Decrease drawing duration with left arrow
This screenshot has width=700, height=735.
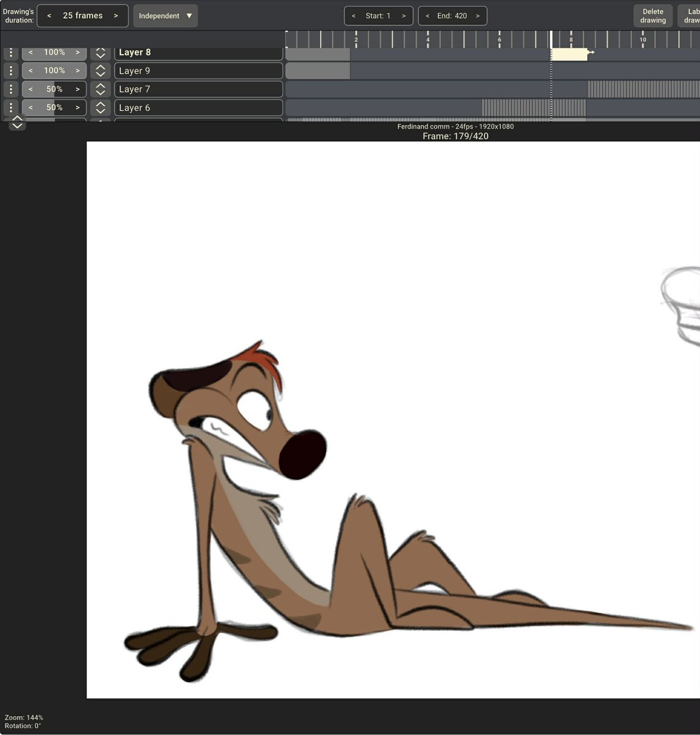[50, 16]
